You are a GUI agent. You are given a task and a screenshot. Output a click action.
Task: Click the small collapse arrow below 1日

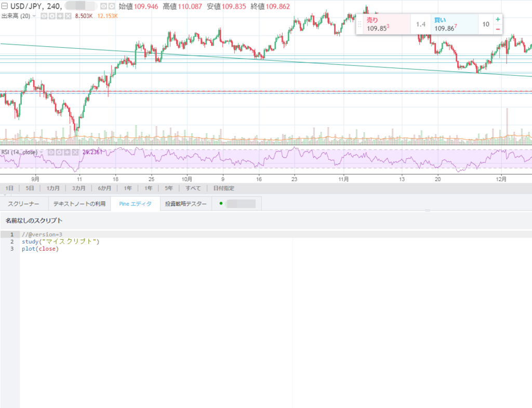click(5, 195)
